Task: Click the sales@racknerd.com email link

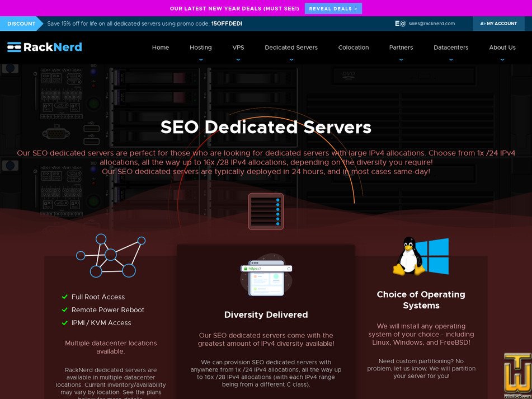Action: coord(431,24)
